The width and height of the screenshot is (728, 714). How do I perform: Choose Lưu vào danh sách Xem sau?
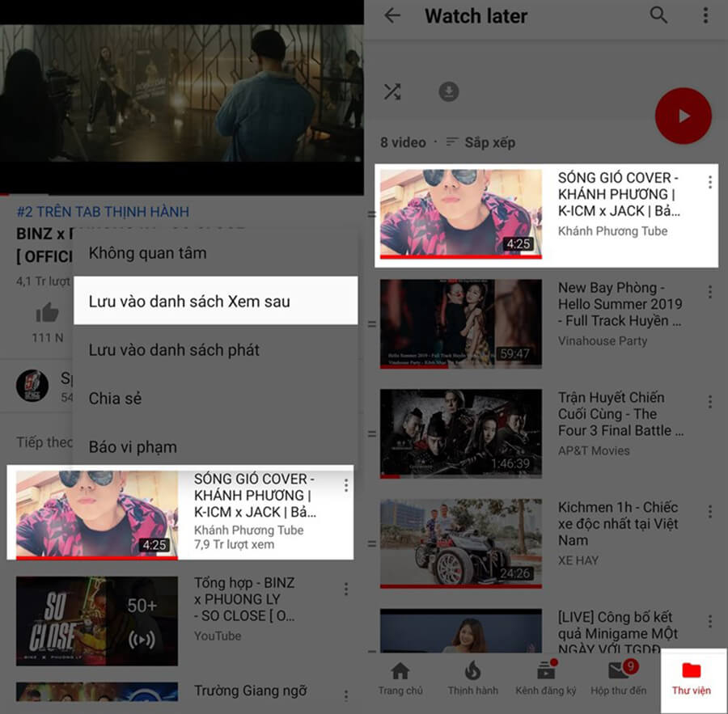(192, 300)
